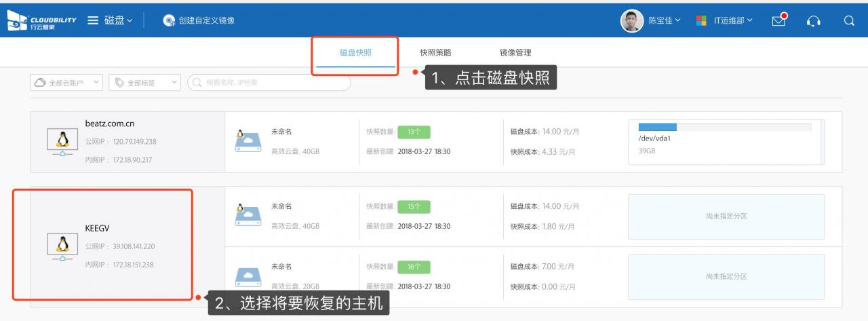Click 创建自定义镜像 button
This screenshot has height=321, width=868.
click(x=199, y=21)
